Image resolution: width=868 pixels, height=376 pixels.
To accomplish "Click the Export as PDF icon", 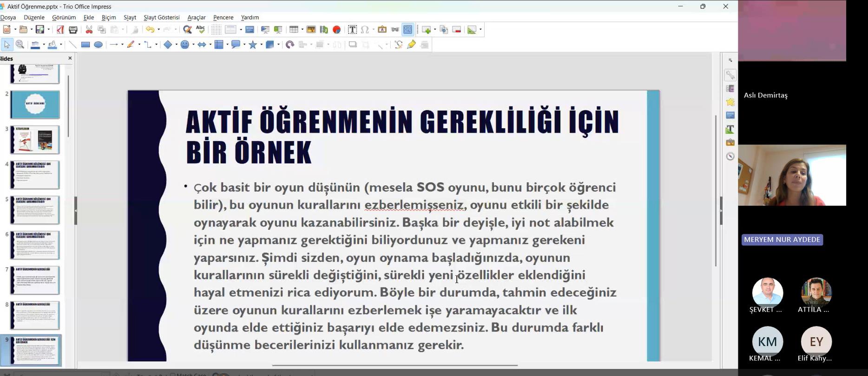I will (60, 30).
